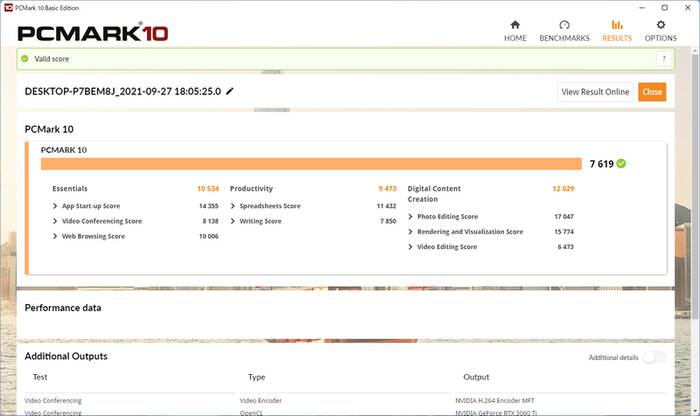This screenshot has height=416, width=700.
Task: Select the Results bar chart icon
Action: (617, 25)
